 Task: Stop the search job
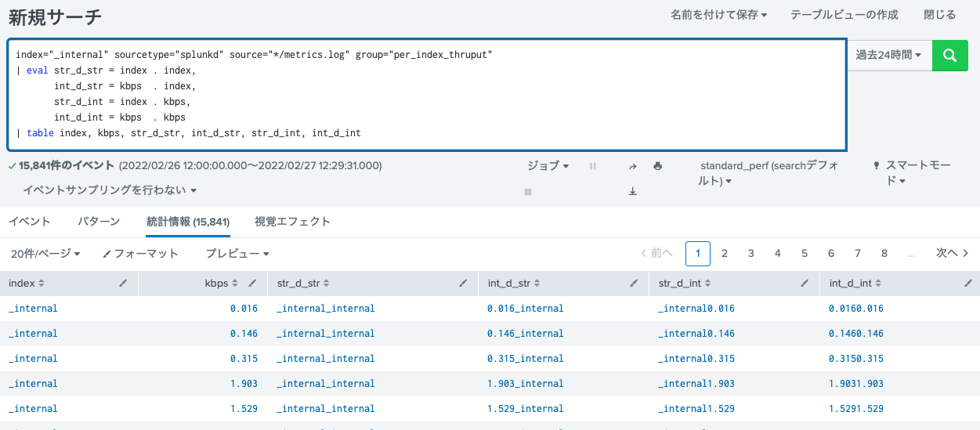tap(528, 191)
